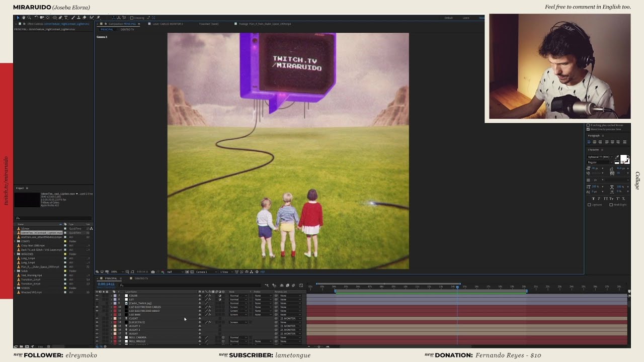Toggle visibility of LUZ ELECTRICIDAD CABLES
The width and height of the screenshot is (644, 362).
97,307
